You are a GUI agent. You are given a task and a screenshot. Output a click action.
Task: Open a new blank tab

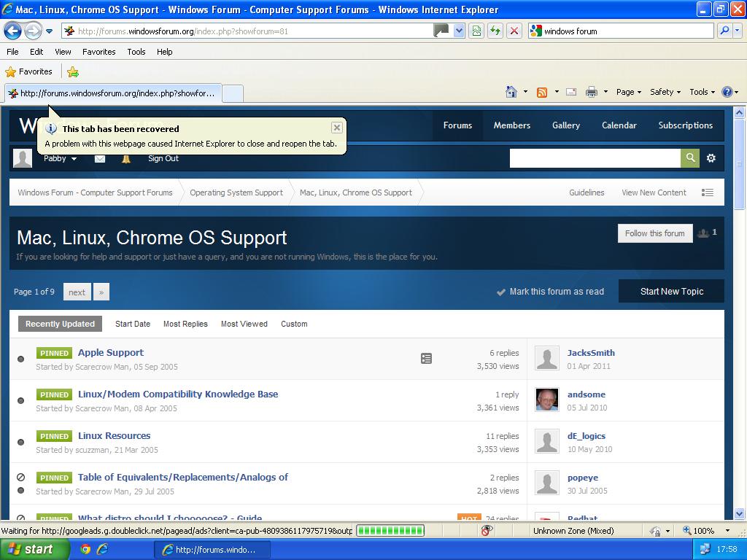(x=233, y=93)
